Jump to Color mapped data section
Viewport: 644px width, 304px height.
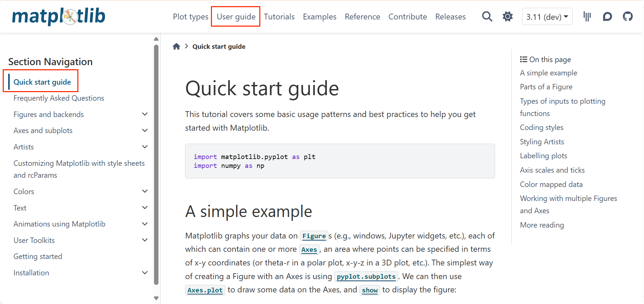pos(551,184)
